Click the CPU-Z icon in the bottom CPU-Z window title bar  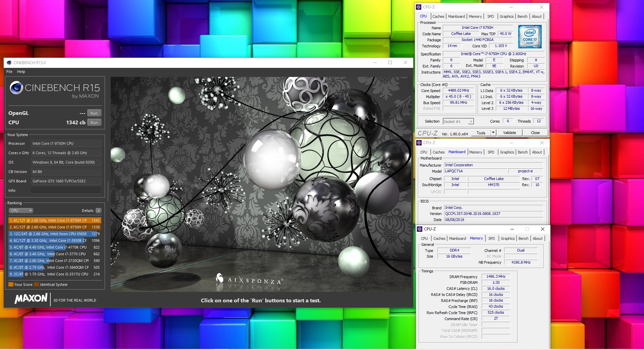420,229
